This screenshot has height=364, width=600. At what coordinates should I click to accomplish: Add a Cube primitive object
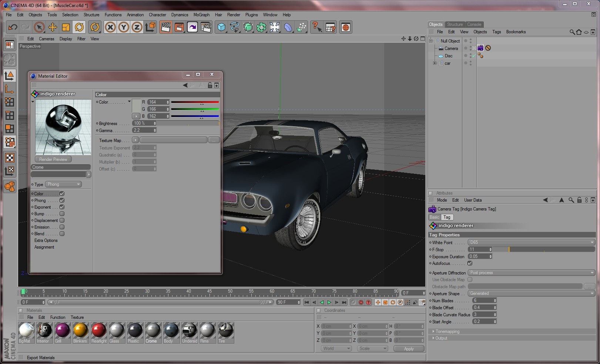[x=221, y=27]
